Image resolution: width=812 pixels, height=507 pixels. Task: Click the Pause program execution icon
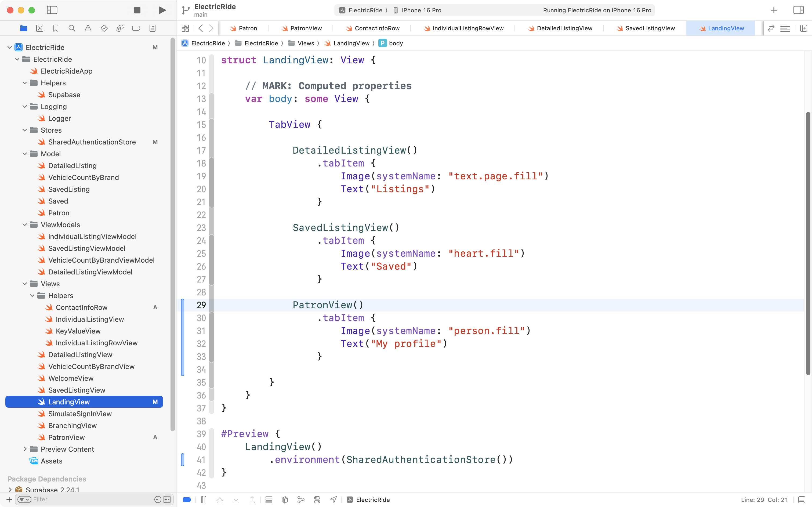(204, 500)
